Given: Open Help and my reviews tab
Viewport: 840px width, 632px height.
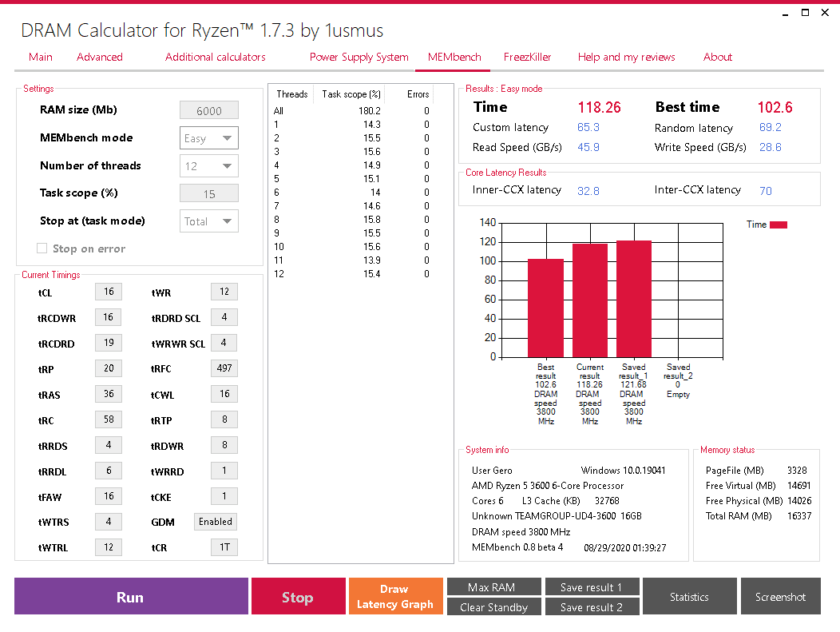Looking at the screenshot, I should 626,57.
